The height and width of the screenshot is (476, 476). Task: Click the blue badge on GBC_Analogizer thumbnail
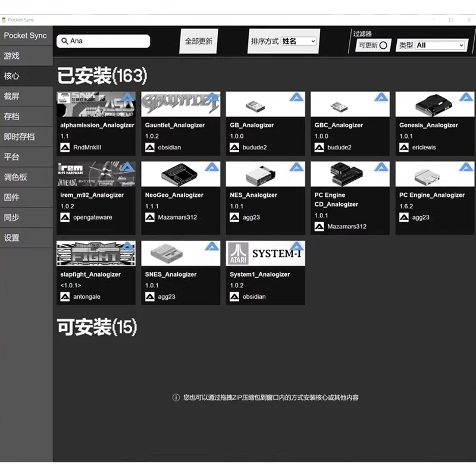pyautogui.click(x=381, y=97)
